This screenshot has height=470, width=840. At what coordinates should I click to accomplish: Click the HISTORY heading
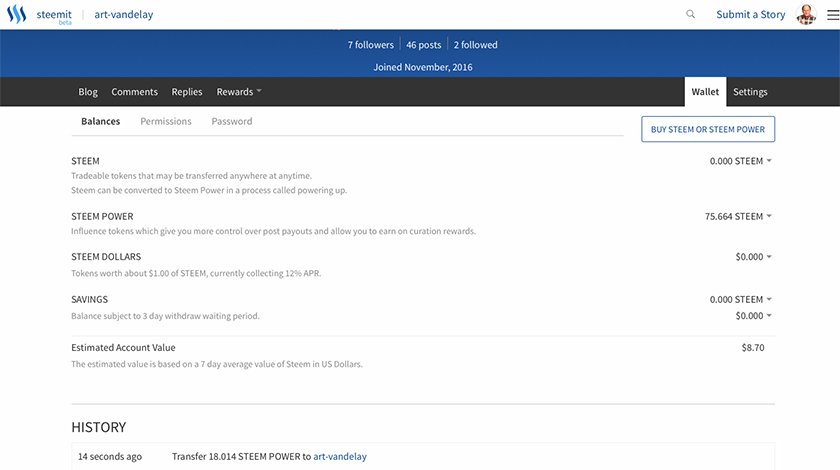[x=99, y=427]
